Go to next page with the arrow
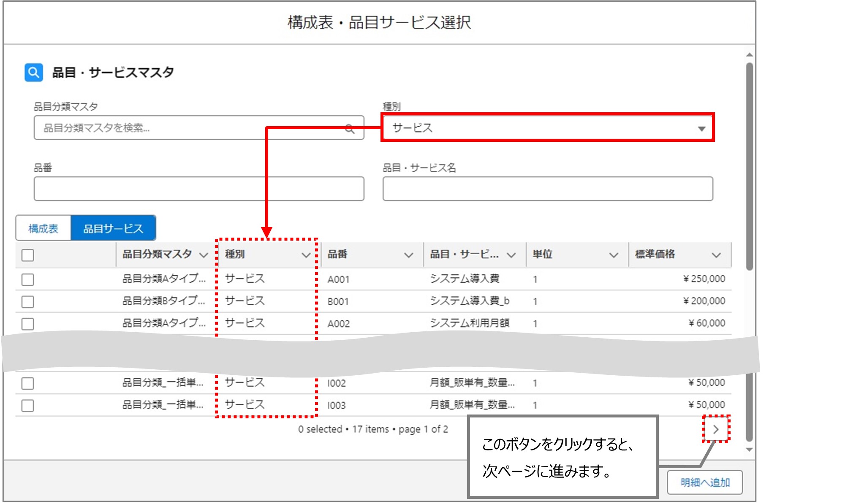This screenshot has width=856, height=504. 716,429
